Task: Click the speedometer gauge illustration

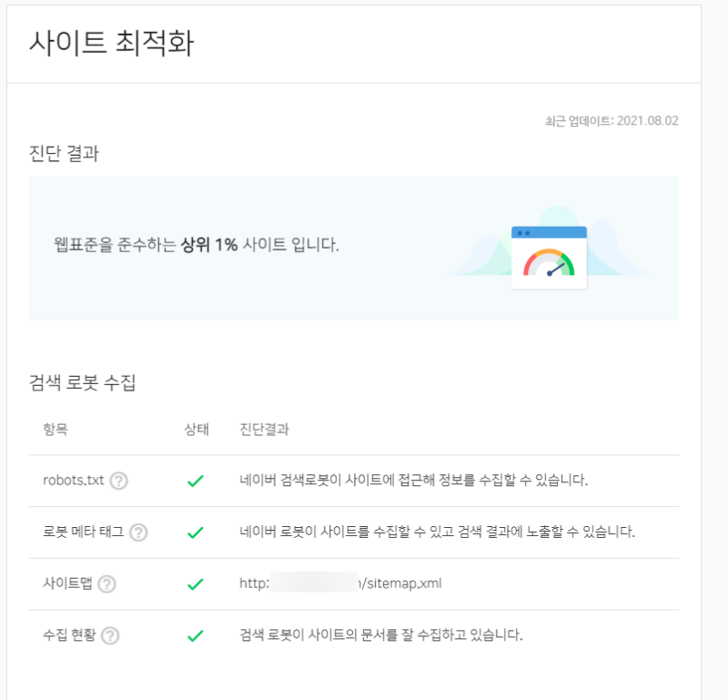Action: [x=548, y=260]
